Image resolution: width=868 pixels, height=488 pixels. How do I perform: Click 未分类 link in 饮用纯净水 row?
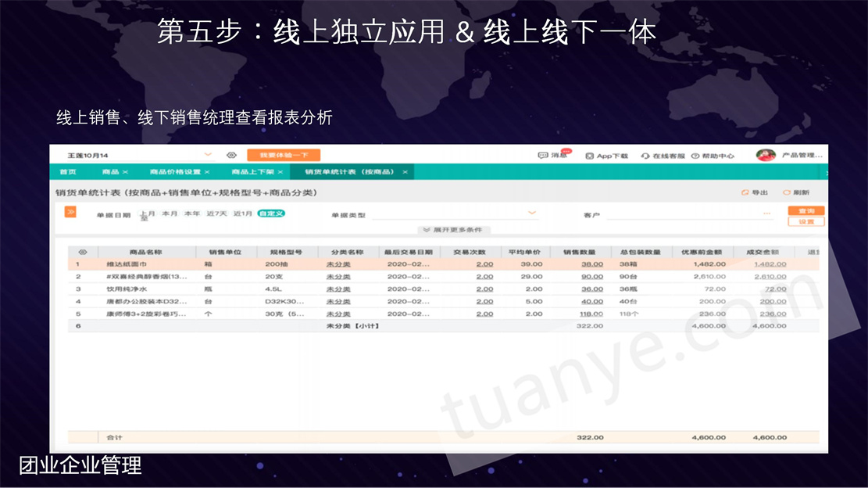click(338, 289)
